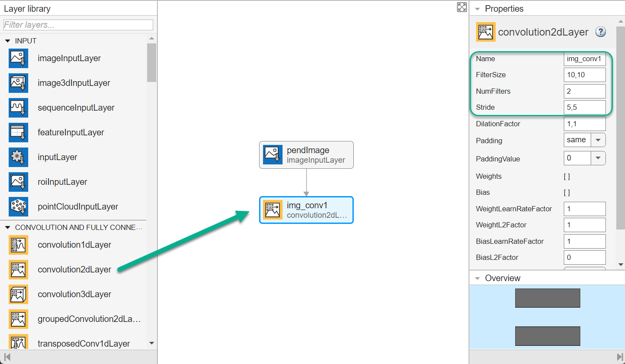This screenshot has width=625, height=364.
Task: Edit the FilterSize field
Action: tap(584, 75)
